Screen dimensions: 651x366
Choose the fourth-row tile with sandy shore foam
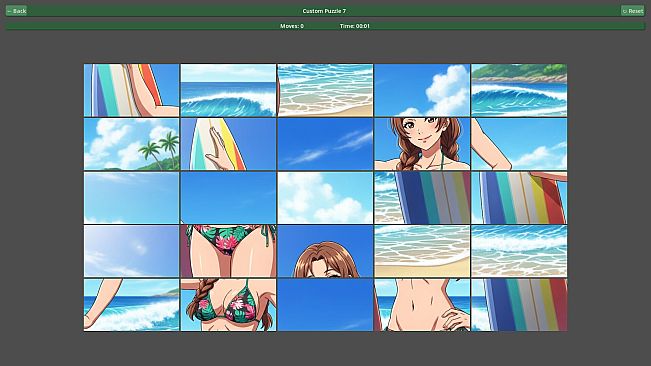[x=422, y=251]
